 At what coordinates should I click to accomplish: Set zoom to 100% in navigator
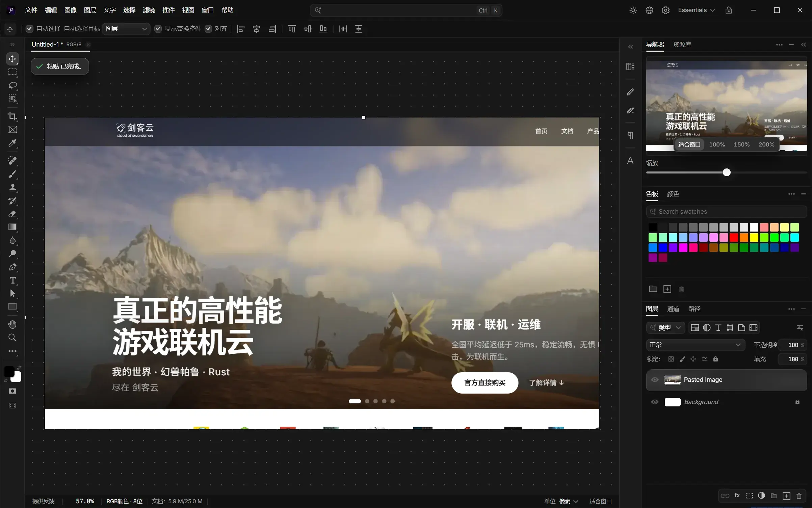(717, 144)
